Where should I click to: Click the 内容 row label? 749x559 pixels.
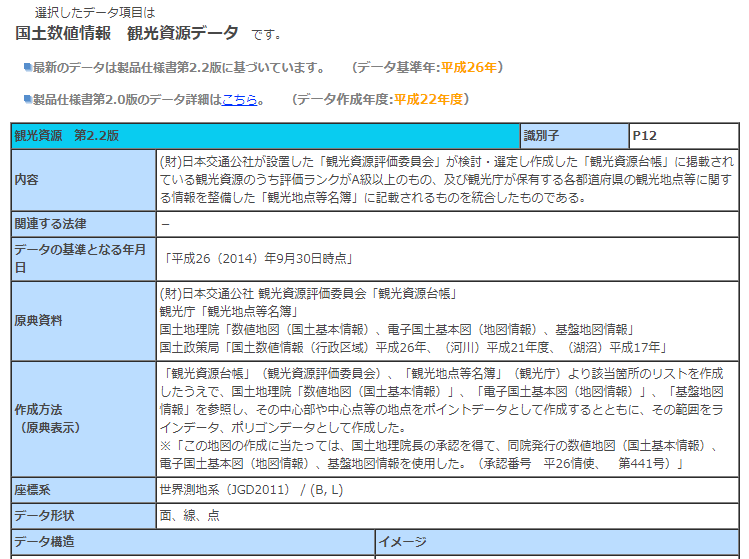(84, 180)
